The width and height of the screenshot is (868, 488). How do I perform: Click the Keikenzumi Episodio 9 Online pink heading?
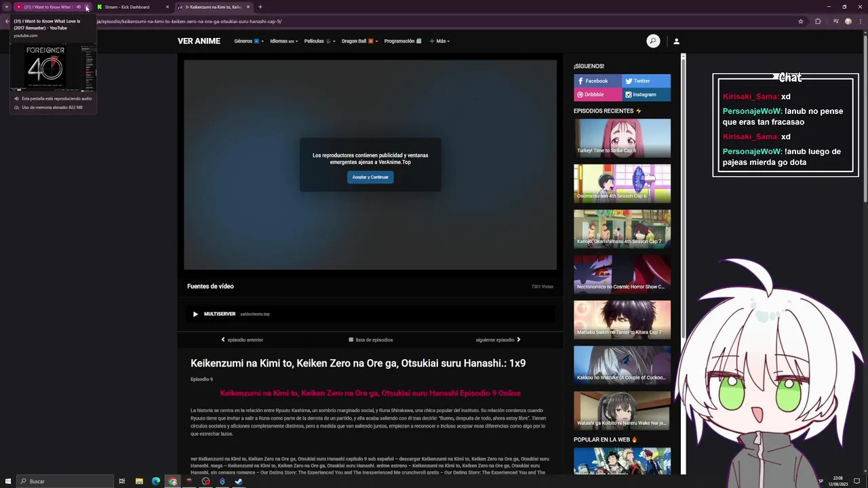(370, 393)
